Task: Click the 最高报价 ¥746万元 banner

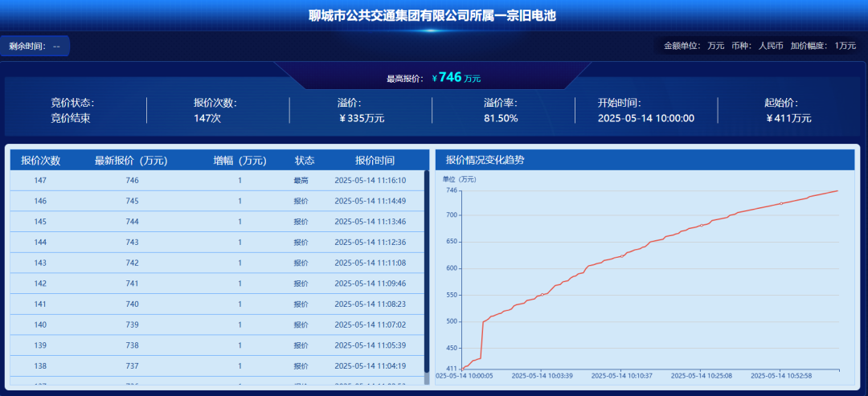Action: tap(434, 78)
